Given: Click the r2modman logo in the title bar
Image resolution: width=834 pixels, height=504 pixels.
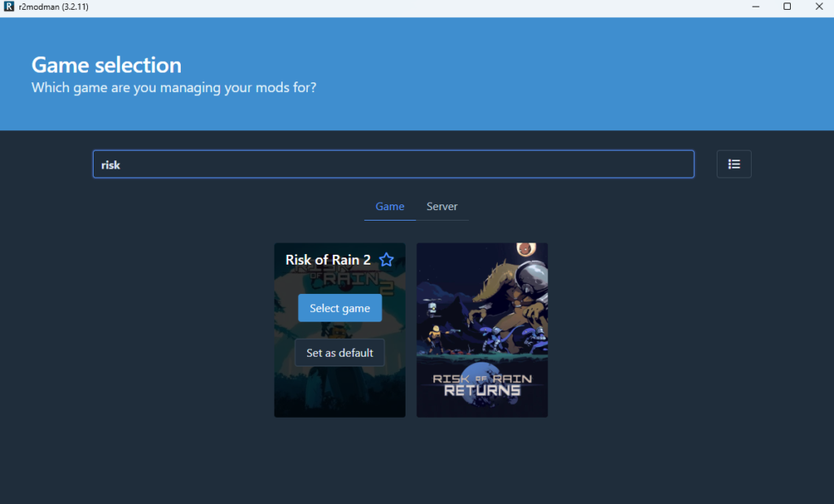Looking at the screenshot, I should pos(9,7).
